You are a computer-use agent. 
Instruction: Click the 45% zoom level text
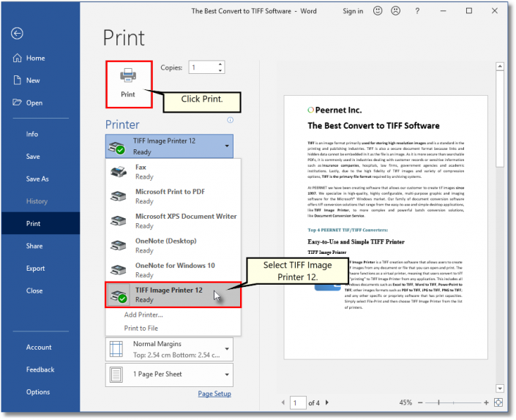click(405, 402)
